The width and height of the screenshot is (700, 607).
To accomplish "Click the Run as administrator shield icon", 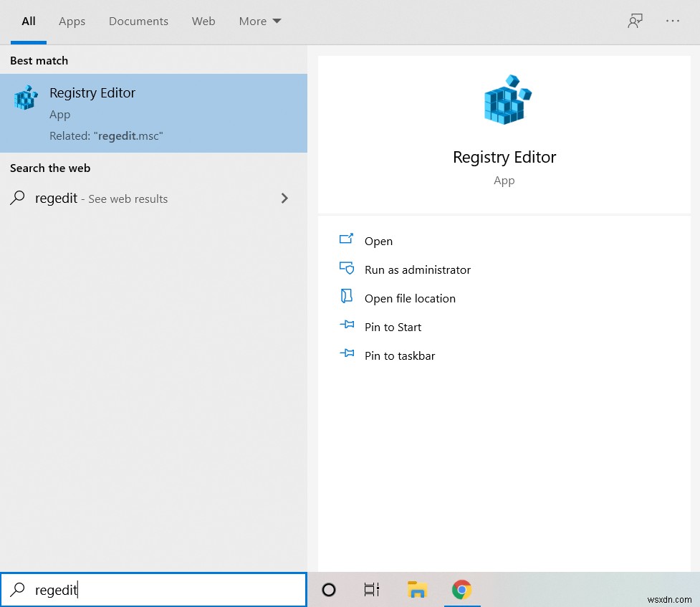I will [x=347, y=269].
